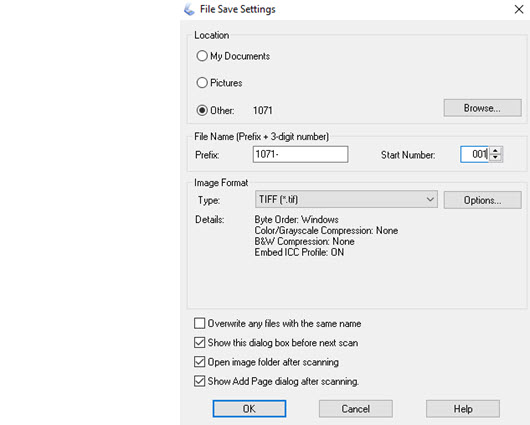Confirm settings with OK button
530x425 pixels.
coord(249,409)
